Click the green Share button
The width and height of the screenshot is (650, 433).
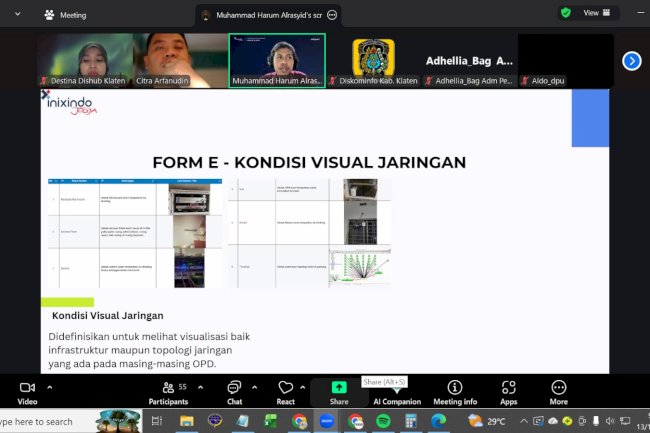(x=339, y=393)
